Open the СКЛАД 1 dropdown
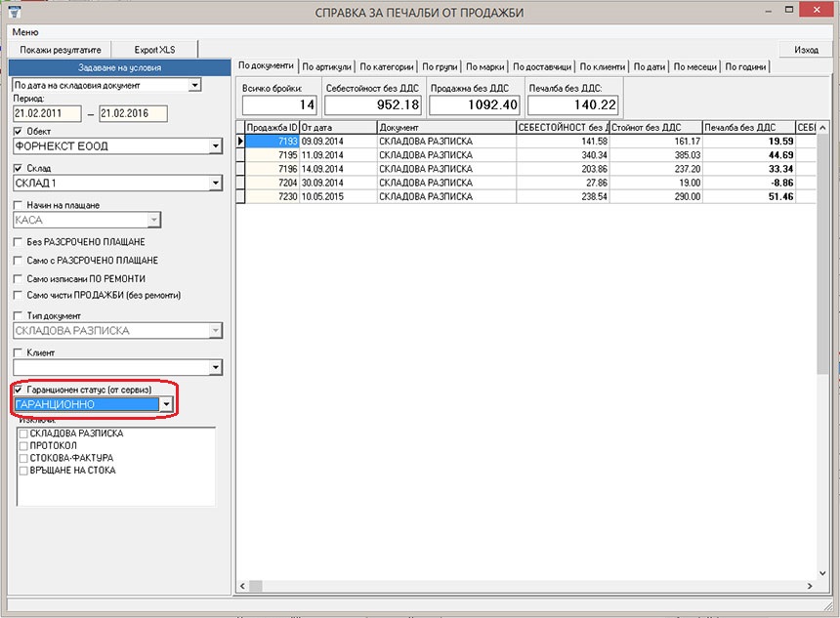Viewport: 840px width, 618px height. pyautogui.click(x=215, y=184)
